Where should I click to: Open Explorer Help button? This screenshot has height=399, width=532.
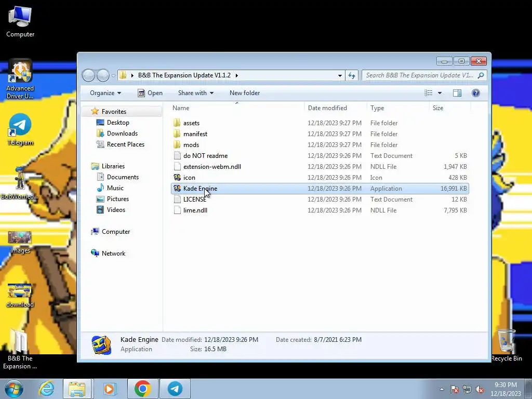coord(476,93)
